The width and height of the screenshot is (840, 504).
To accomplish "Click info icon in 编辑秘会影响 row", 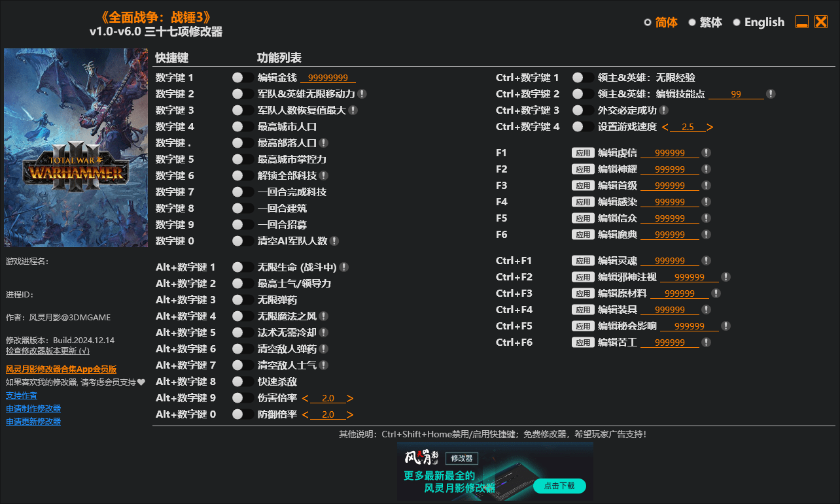I will tap(726, 326).
